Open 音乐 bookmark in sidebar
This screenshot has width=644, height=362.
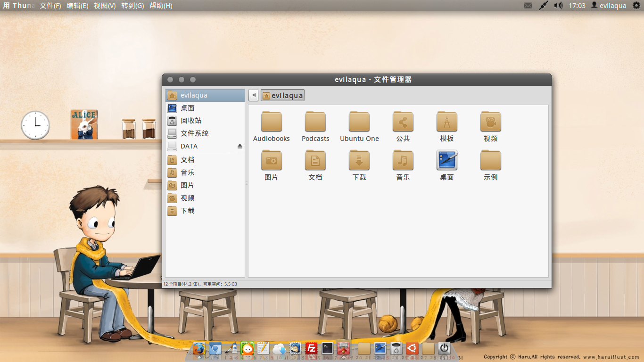tap(205, 173)
